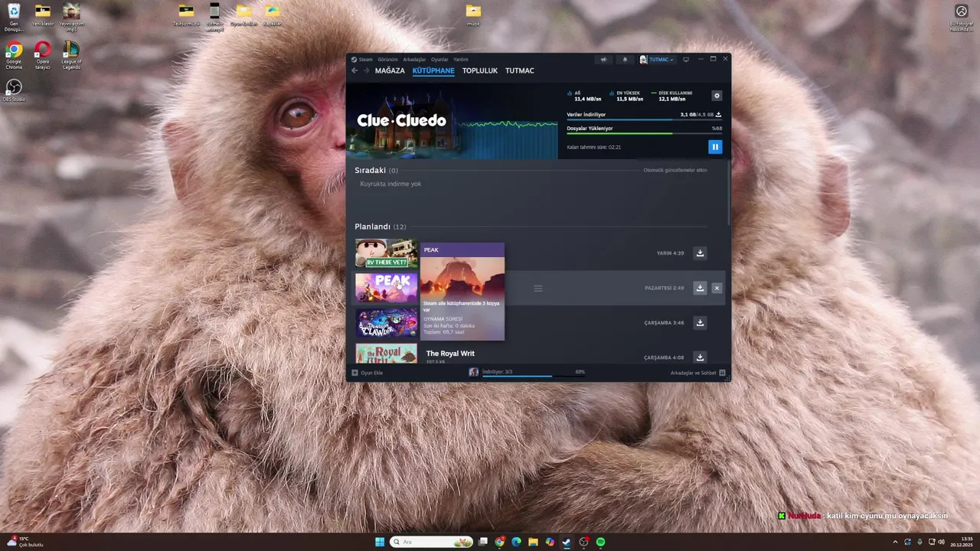Switch to Big Picture mode icon

point(686,60)
